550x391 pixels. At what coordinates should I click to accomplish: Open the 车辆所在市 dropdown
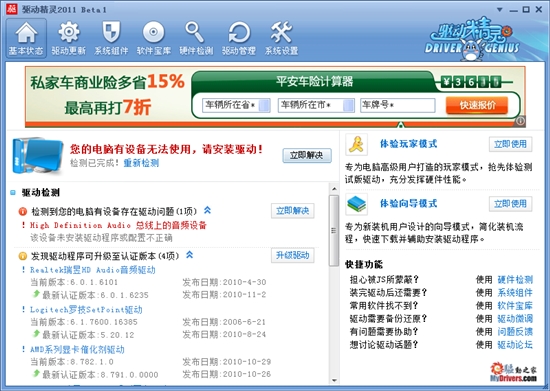(x=316, y=105)
